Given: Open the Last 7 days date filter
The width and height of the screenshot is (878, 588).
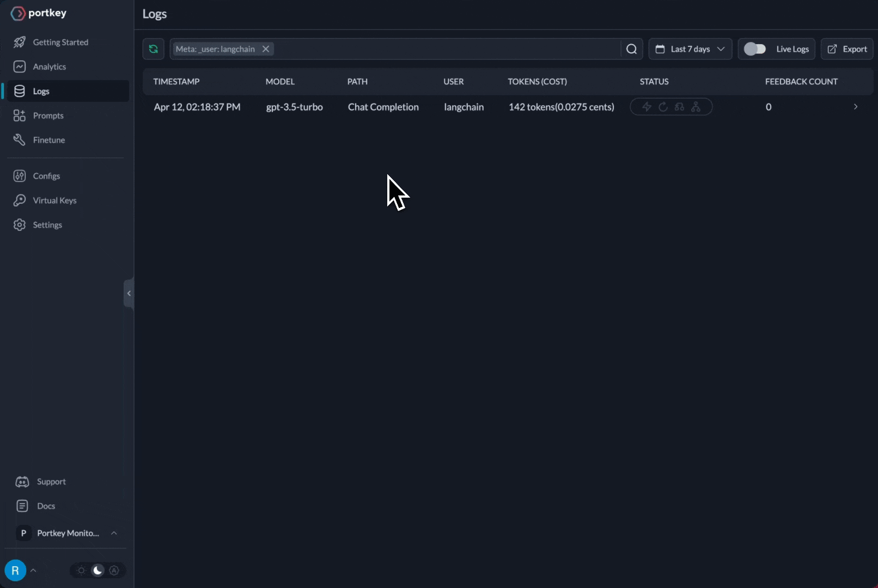Looking at the screenshot, I should pyautogui.click(x=690, y=49).
